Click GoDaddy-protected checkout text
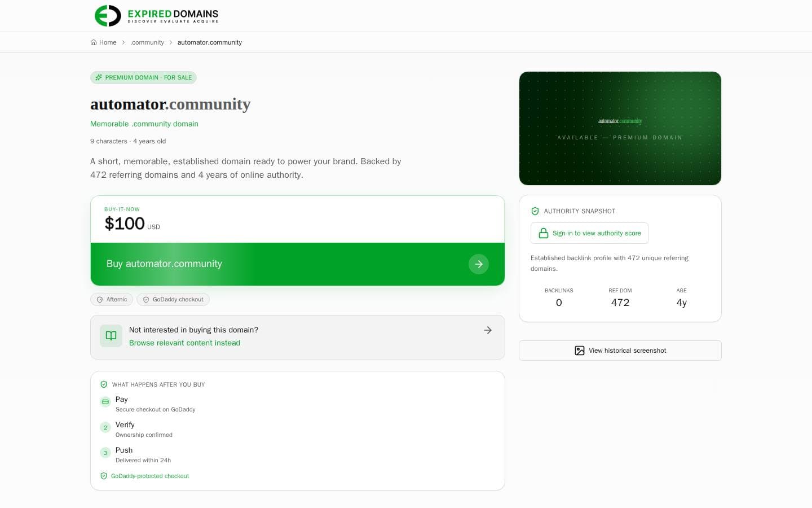This screenshot has height=508, width=812. 150,476
